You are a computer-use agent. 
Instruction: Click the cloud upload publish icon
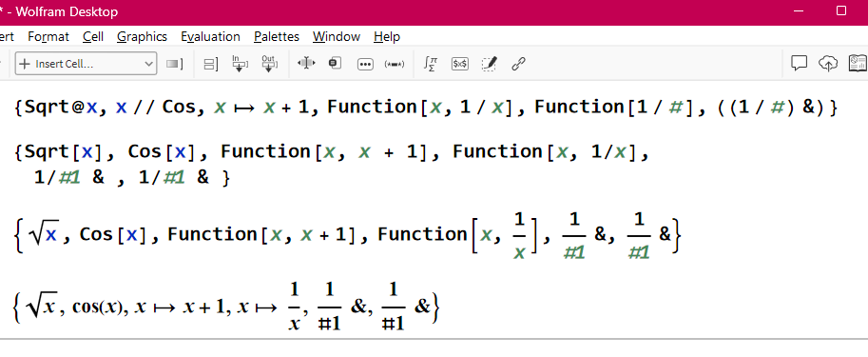pos(828,64)
